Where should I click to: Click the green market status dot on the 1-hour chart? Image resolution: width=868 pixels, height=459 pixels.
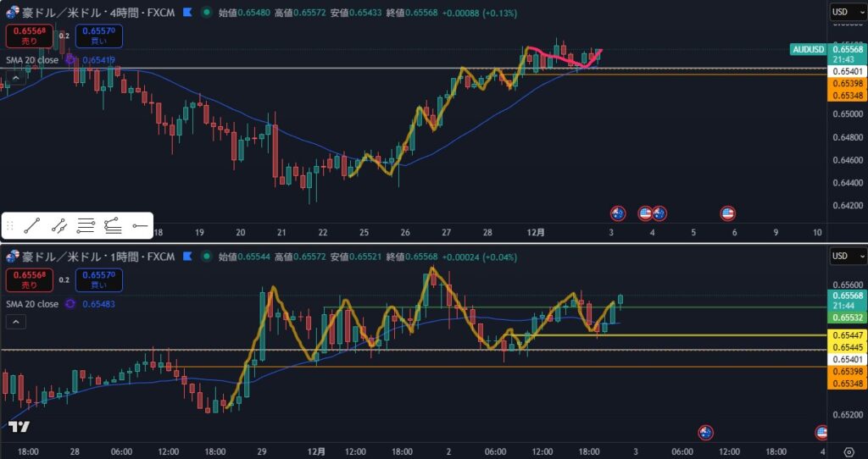click(207, 256)
